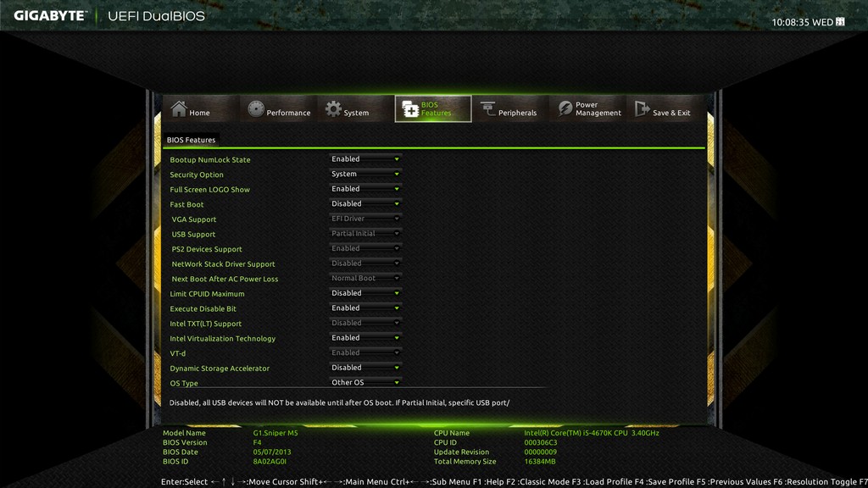Click the Power Management plug icon
The width and height of the screenshot is (868, 488).
(565, 109)
